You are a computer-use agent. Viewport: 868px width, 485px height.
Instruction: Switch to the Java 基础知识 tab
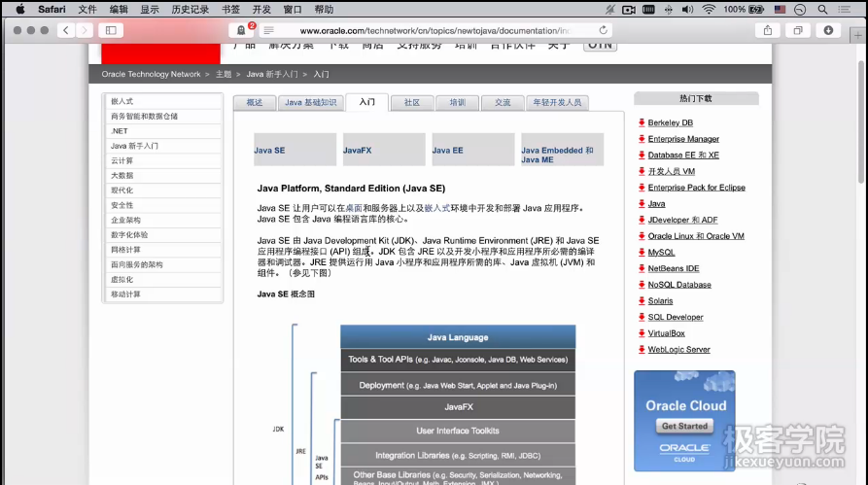310,102
